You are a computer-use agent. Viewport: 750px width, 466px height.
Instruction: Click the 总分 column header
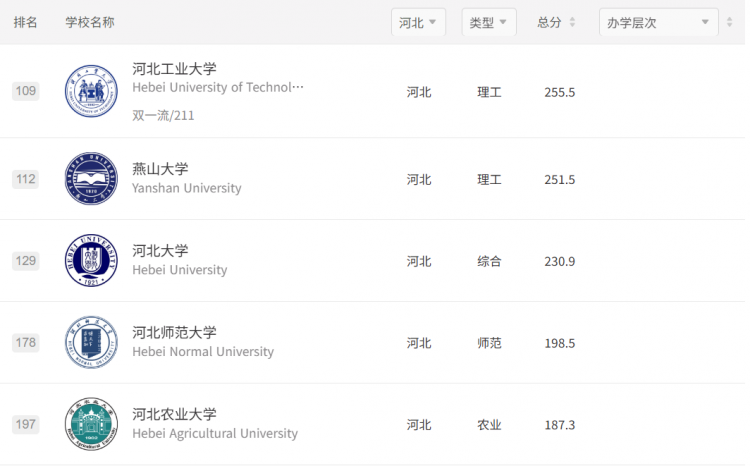(549, 22)
